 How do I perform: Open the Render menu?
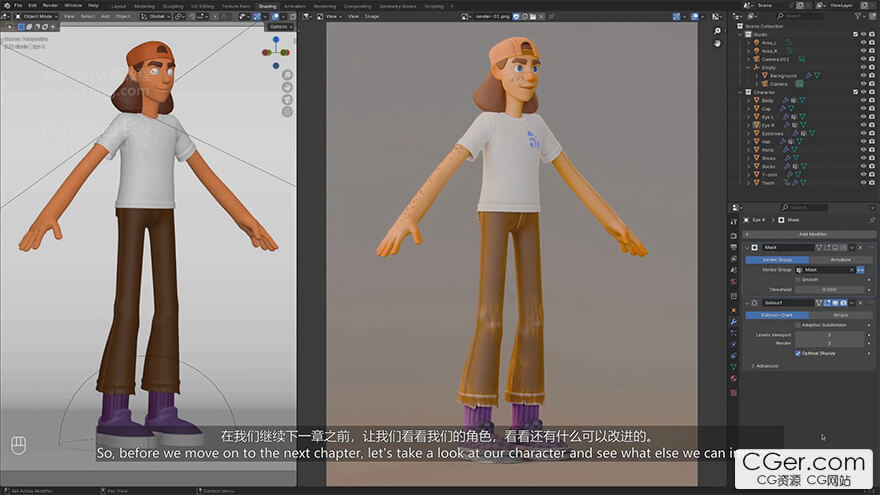[50, 5]
